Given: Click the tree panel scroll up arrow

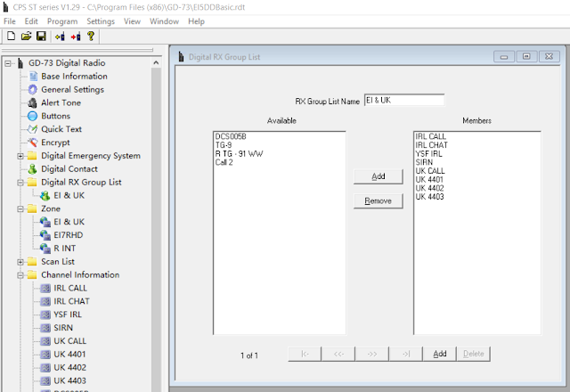Looking at the screenshot, I should [156, 63].
